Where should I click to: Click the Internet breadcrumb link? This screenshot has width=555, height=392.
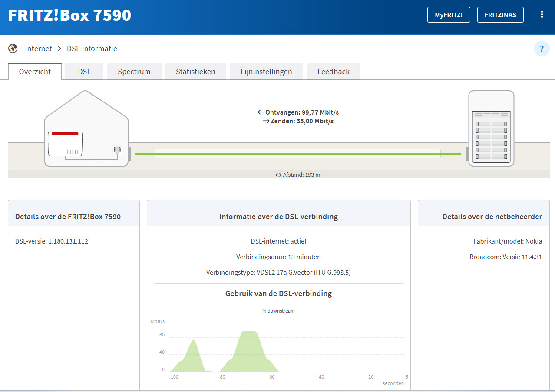click(x=38, y=49)
